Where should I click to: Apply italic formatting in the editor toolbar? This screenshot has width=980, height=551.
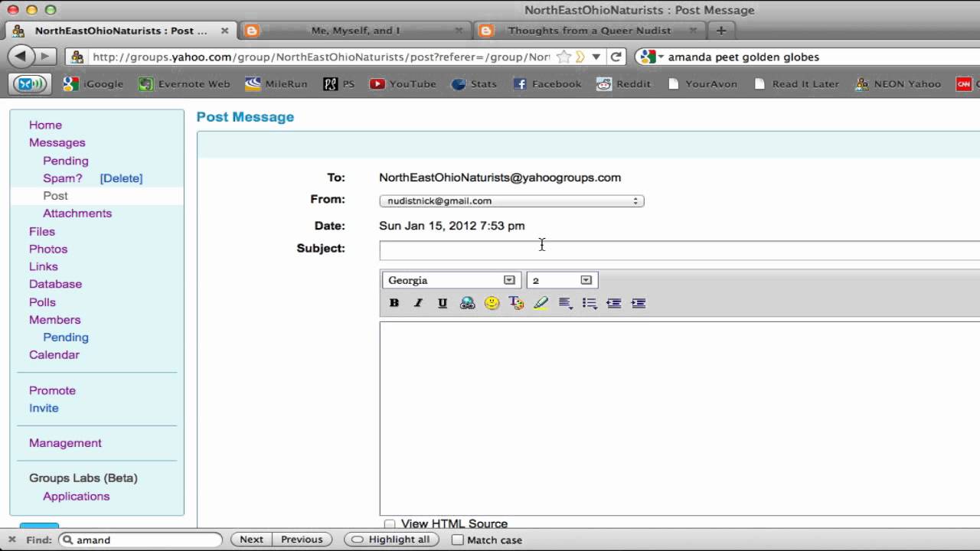tap(418, 303)
